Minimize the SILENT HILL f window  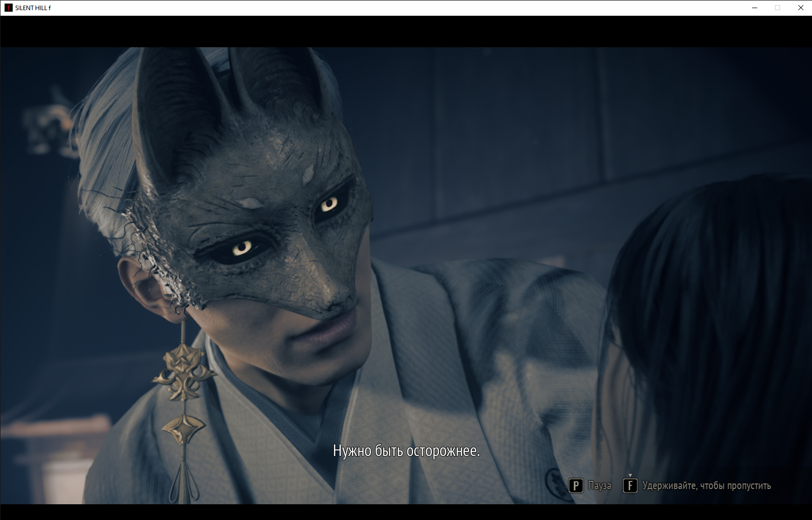tap(754, 8)
